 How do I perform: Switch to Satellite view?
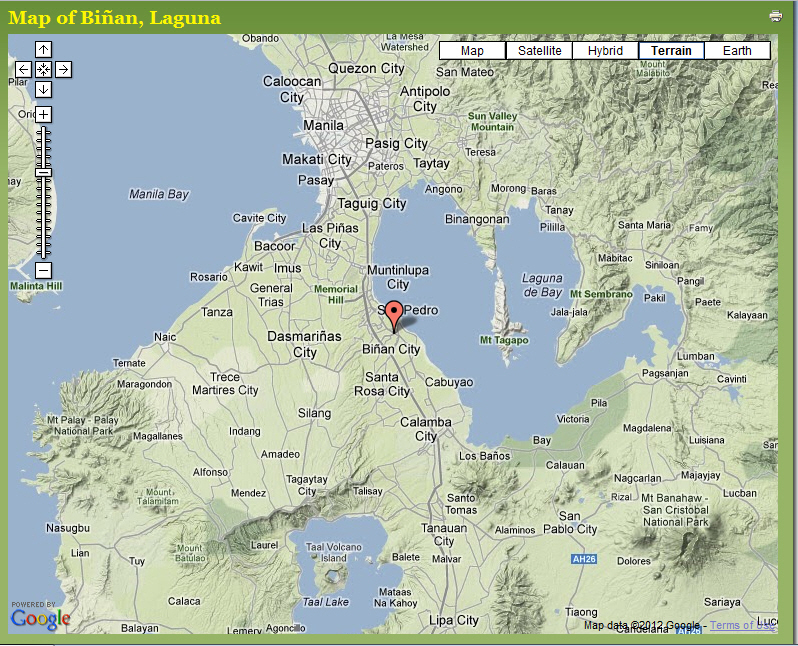539,51
